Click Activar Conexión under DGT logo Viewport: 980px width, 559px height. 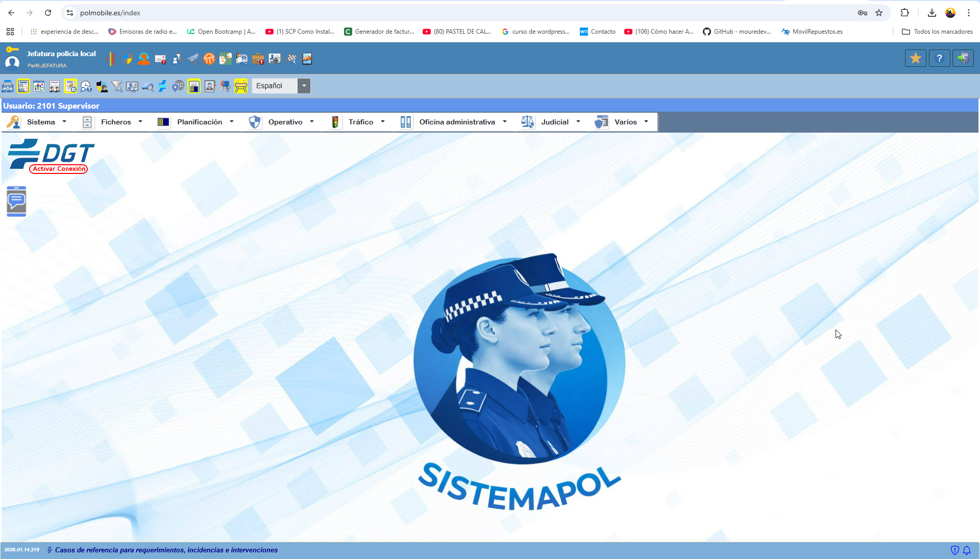pos(59,169)
